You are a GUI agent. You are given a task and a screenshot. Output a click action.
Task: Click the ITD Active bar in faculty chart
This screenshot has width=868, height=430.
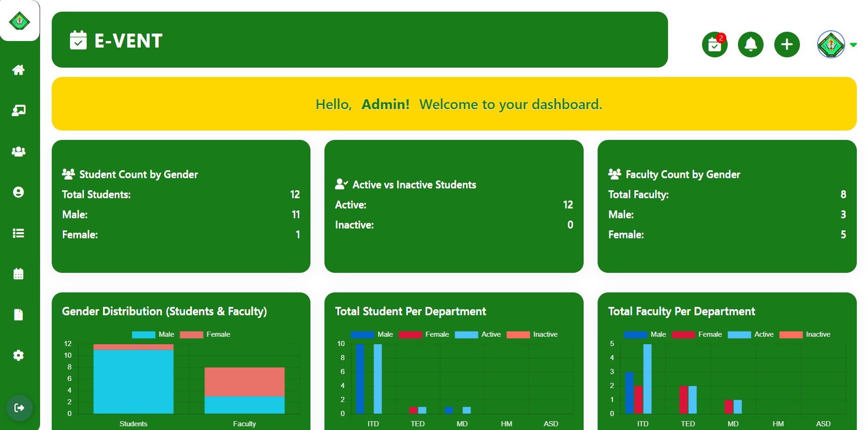[648, 379]
